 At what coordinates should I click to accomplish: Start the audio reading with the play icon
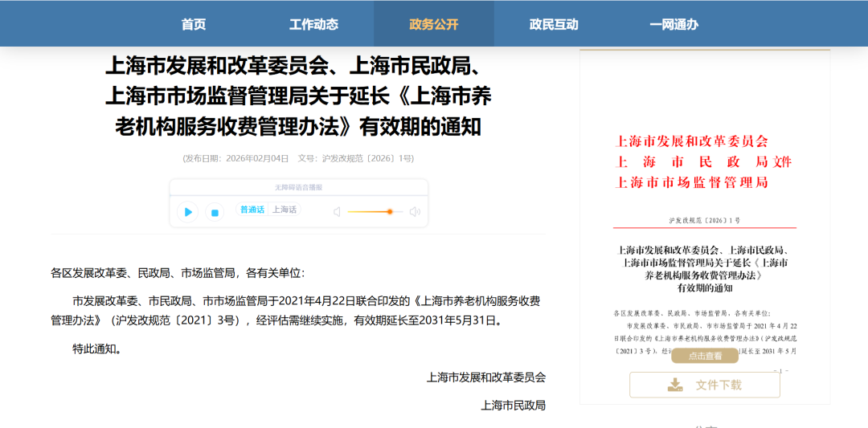point(187,212)
